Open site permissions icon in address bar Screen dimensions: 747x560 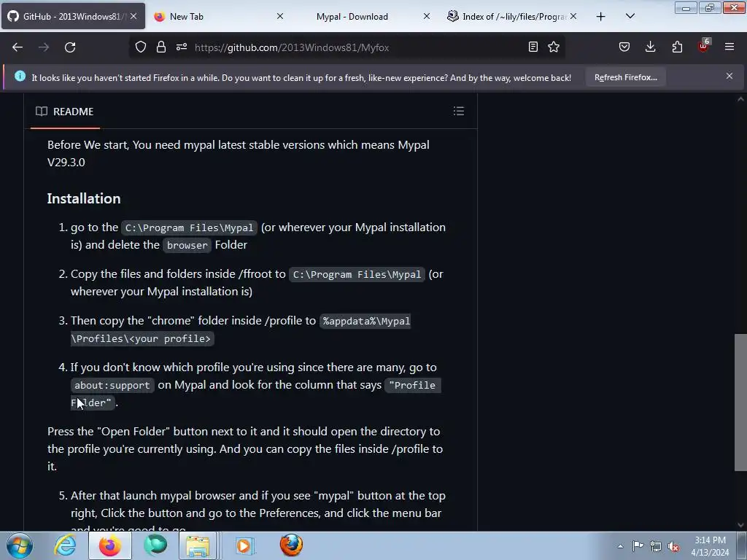[x=182, y=47]
